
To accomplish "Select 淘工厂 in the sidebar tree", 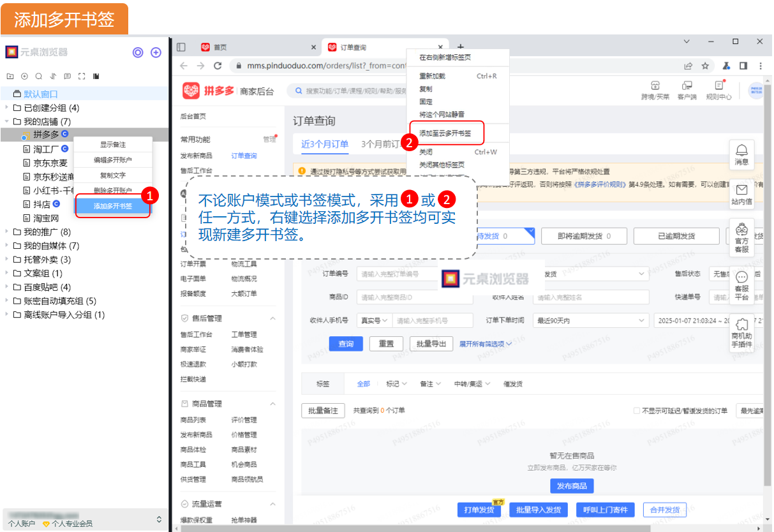I will click(46, 149).
